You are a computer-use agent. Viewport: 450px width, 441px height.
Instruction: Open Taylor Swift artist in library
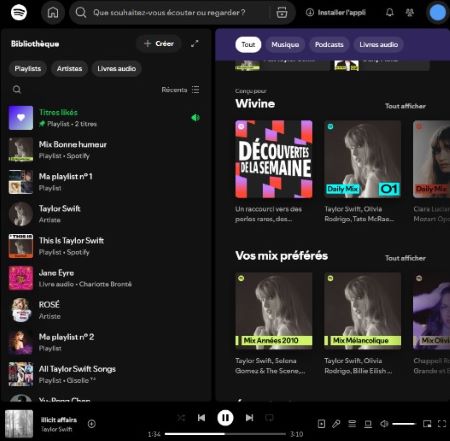pos(105,214)
